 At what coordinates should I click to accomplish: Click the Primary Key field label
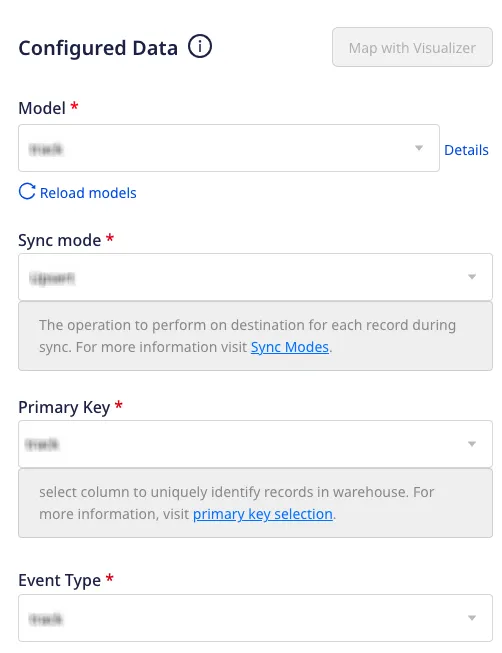click(64, 407)
